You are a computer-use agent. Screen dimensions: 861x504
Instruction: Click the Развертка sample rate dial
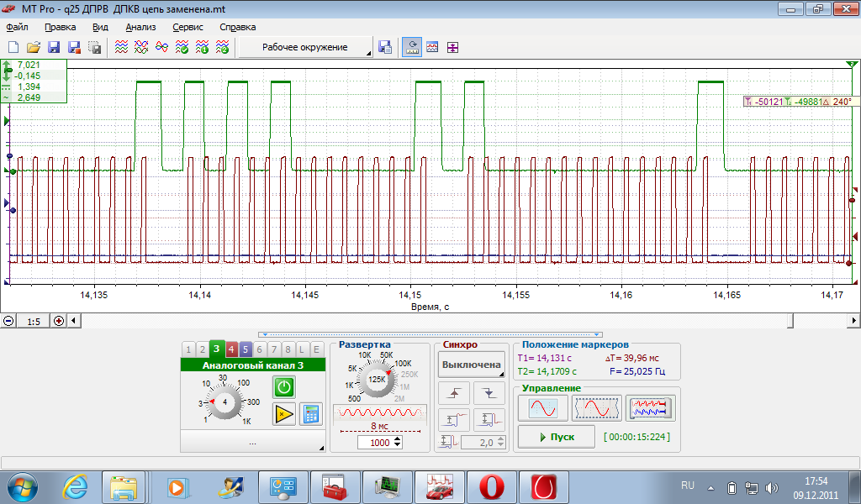[x=377, y=380]
